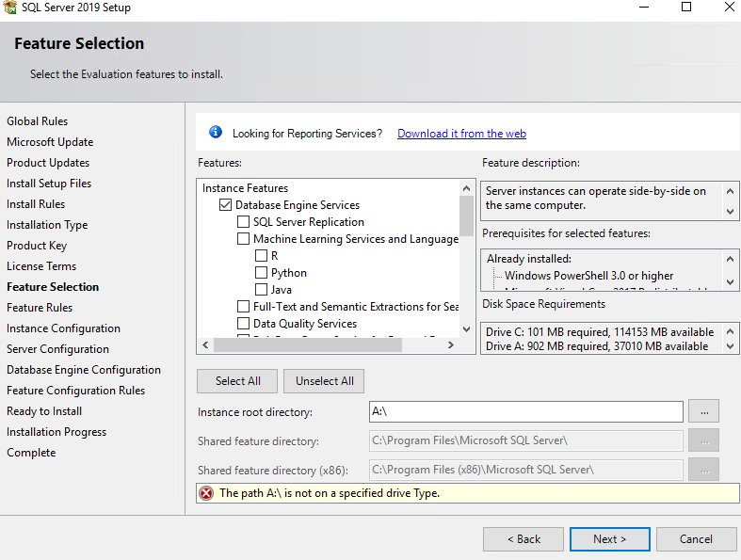The image size is (741, 560).
Task: Select Feature Configuration Rules step
Action: 75,391
